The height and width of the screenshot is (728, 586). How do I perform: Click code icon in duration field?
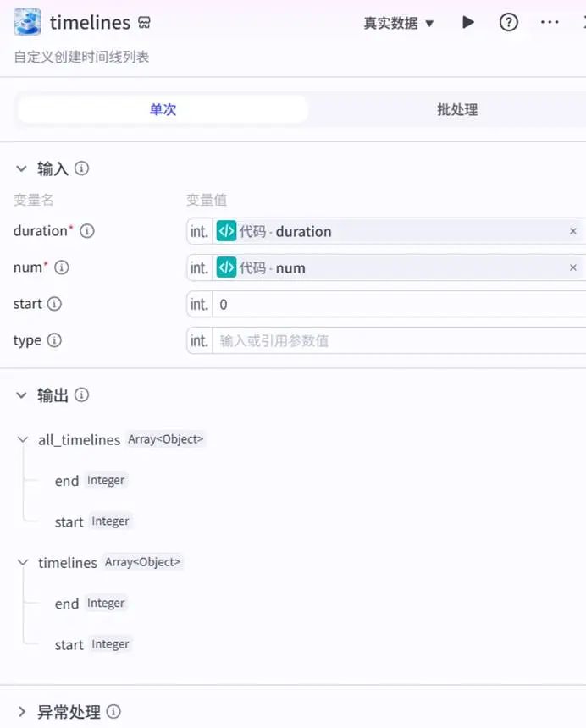tap(227, 231)
